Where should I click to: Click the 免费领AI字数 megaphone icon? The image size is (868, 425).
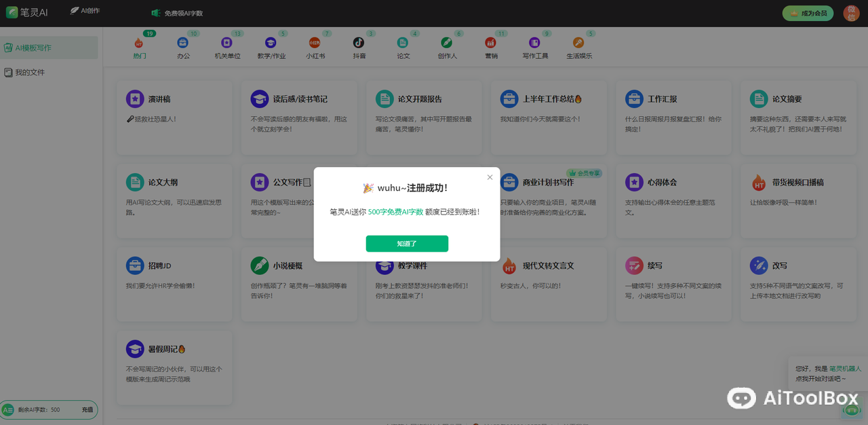coord(155,12)
